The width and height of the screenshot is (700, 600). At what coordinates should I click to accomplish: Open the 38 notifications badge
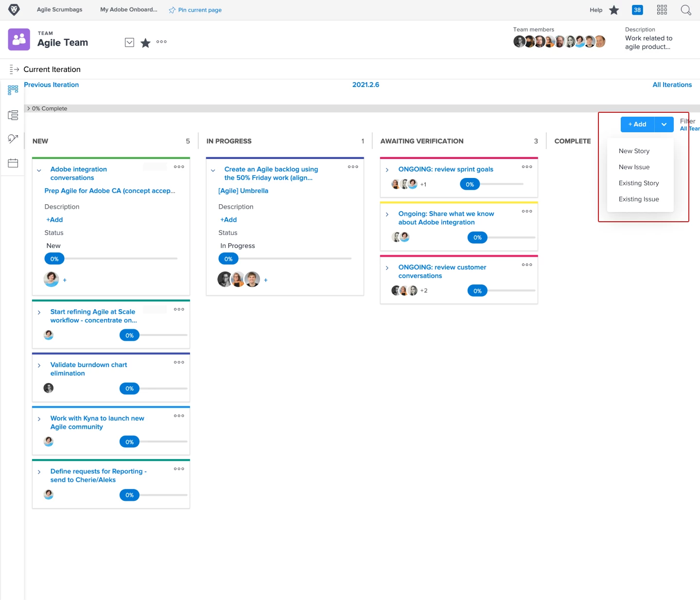[637, 10]
